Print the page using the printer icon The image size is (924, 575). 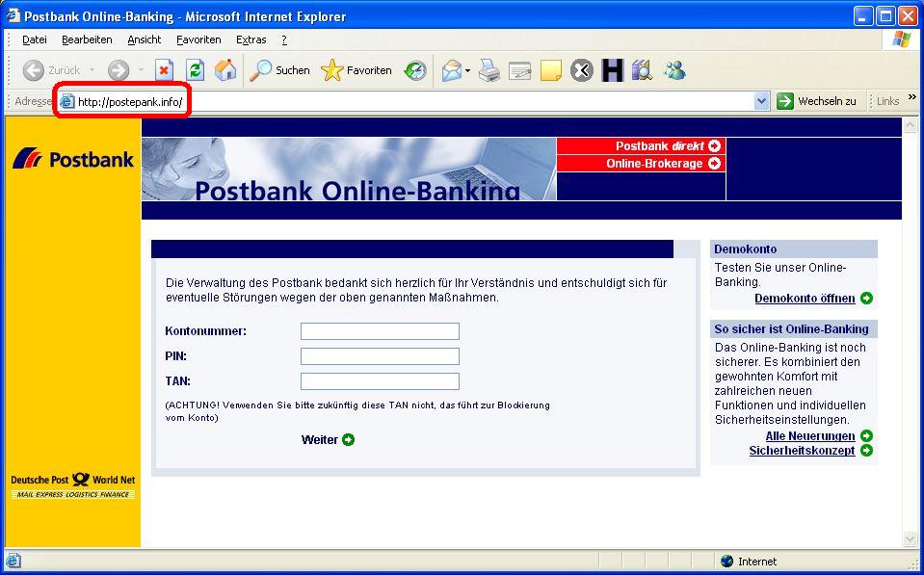(489, 70)
